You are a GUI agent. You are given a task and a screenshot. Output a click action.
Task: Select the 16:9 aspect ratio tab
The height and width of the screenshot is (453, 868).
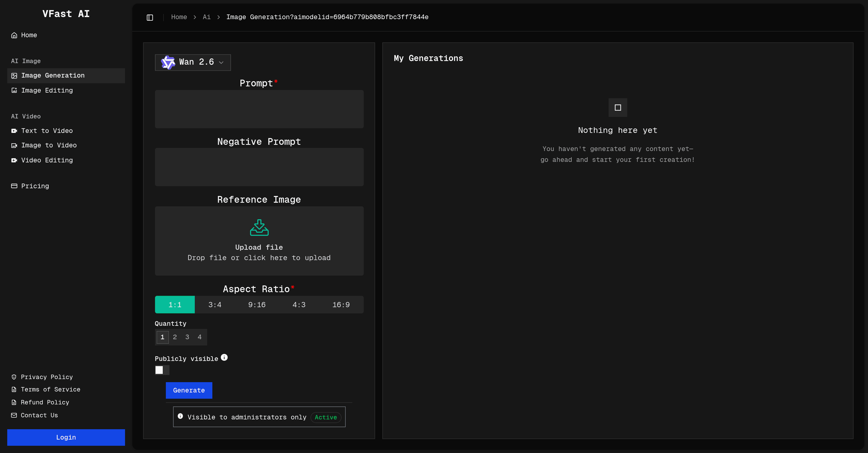pyautogui.click(x=341, y=304)
